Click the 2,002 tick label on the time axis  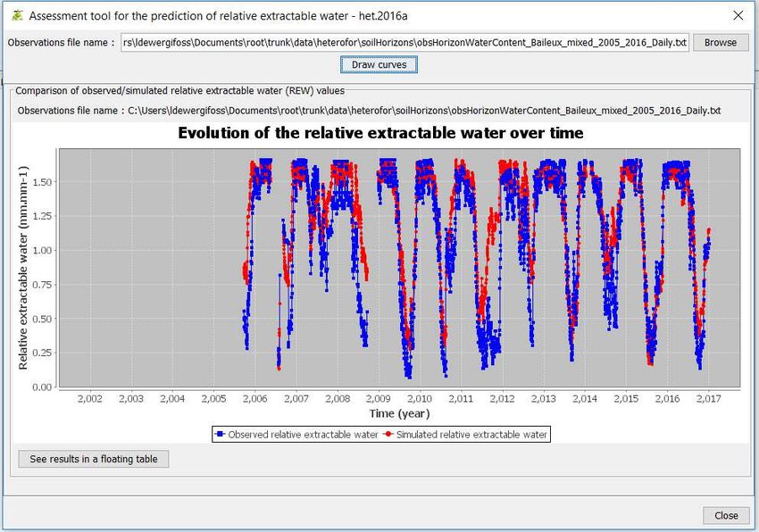coord(90,398)
